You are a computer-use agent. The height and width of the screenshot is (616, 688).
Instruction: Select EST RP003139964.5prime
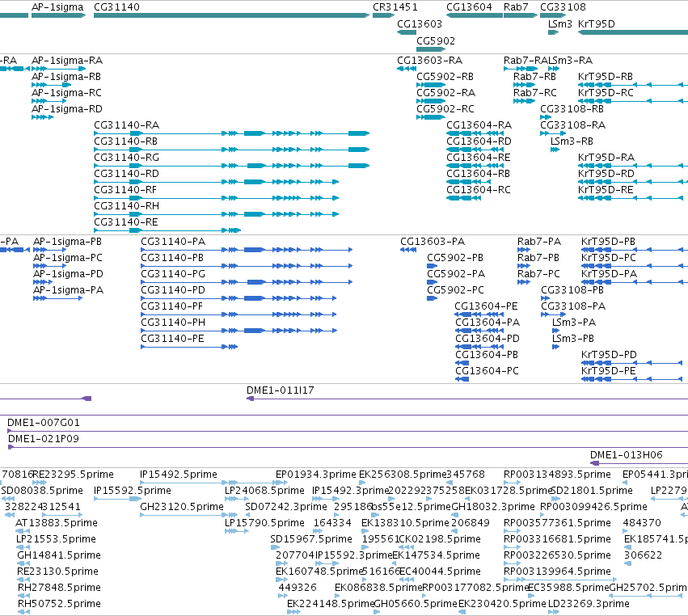click(x=560, y=580)
